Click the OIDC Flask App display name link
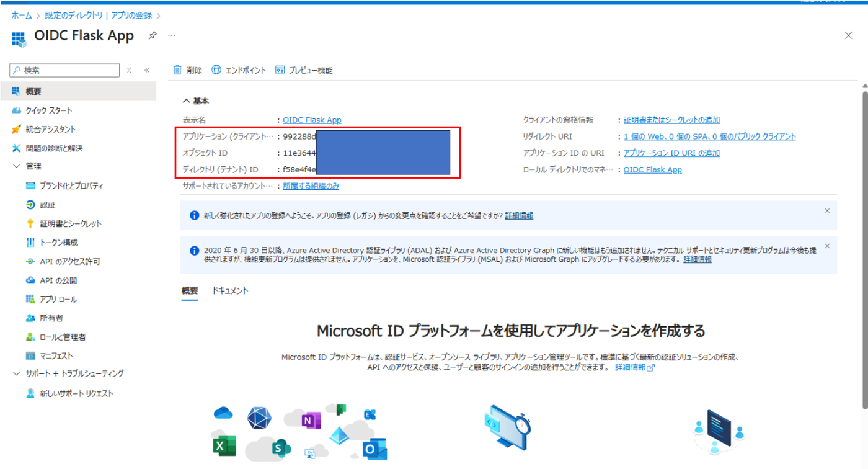This screenshot has height=469, width=868. click(312, 120)
